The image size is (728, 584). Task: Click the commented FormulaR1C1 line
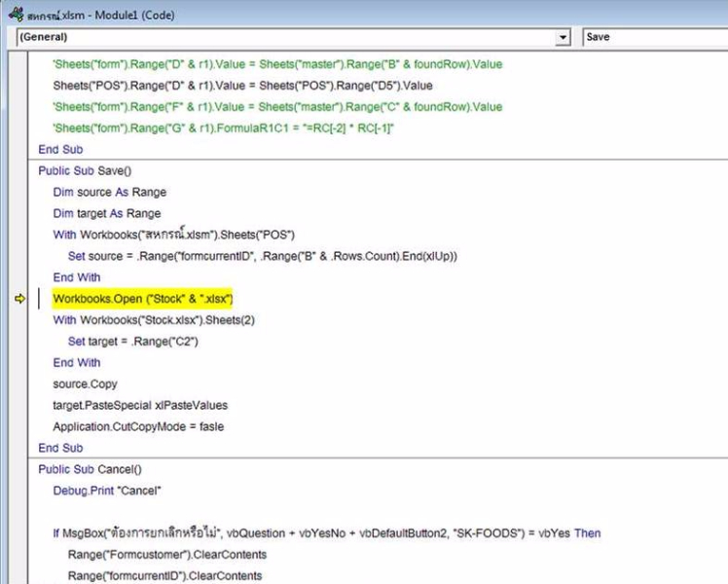pos(223,128)
